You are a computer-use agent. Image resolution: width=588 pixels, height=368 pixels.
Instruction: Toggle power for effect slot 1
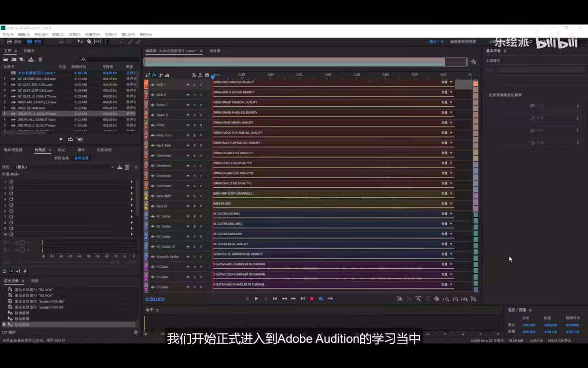tap(11, 182)
